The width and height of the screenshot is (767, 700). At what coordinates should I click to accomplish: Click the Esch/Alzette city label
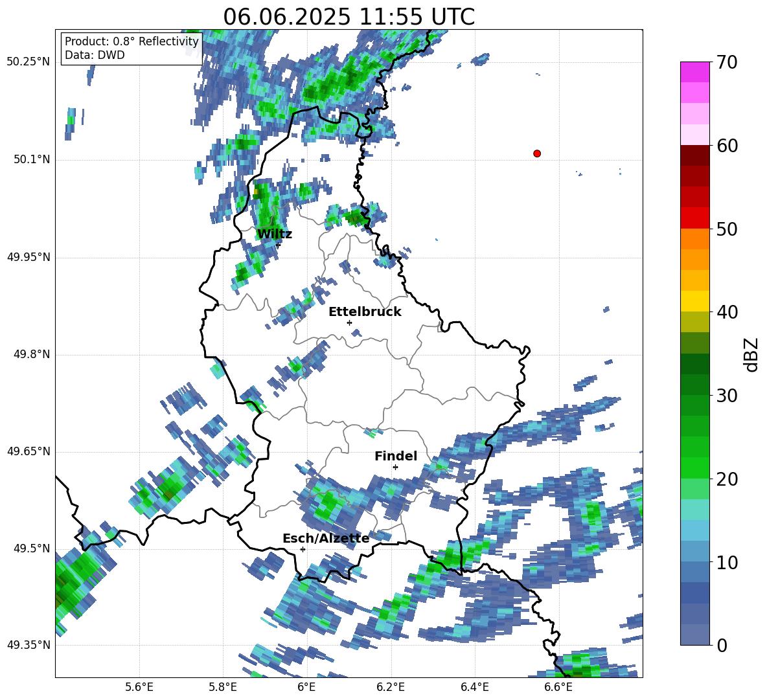point(326,539)
